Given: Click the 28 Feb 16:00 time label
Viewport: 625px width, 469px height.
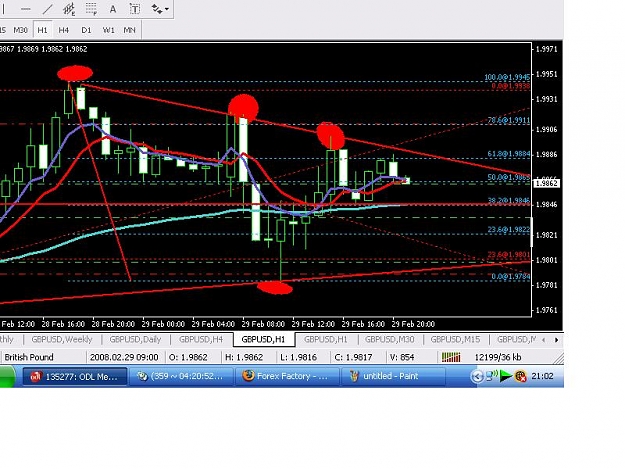Looking at the screenshot, I should 63,324.
